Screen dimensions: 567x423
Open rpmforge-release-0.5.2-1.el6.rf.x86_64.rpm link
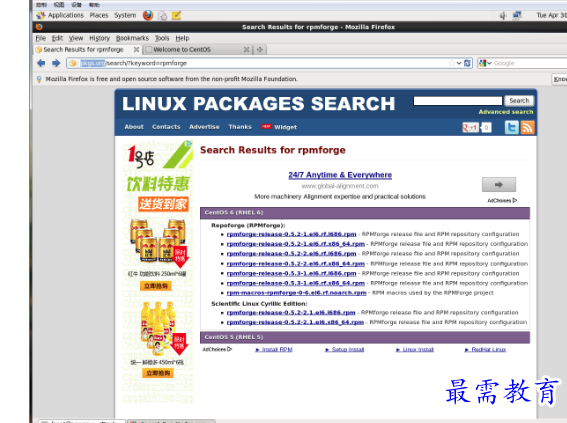[295, 244]
